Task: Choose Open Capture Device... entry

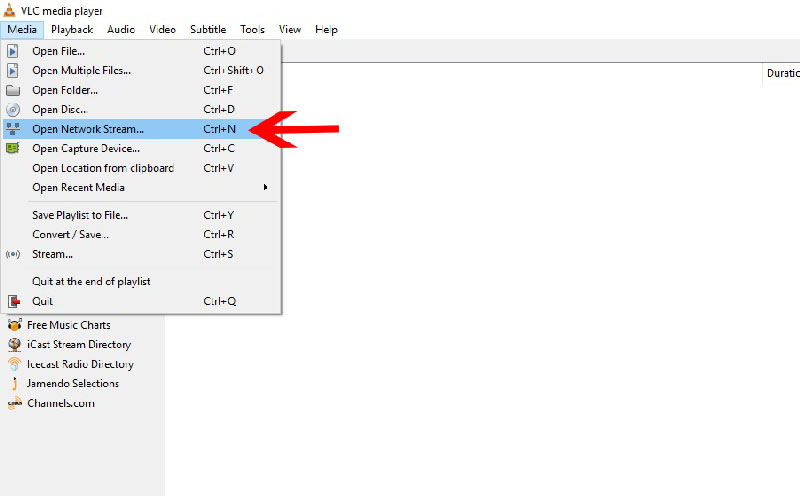Action: 141,148
